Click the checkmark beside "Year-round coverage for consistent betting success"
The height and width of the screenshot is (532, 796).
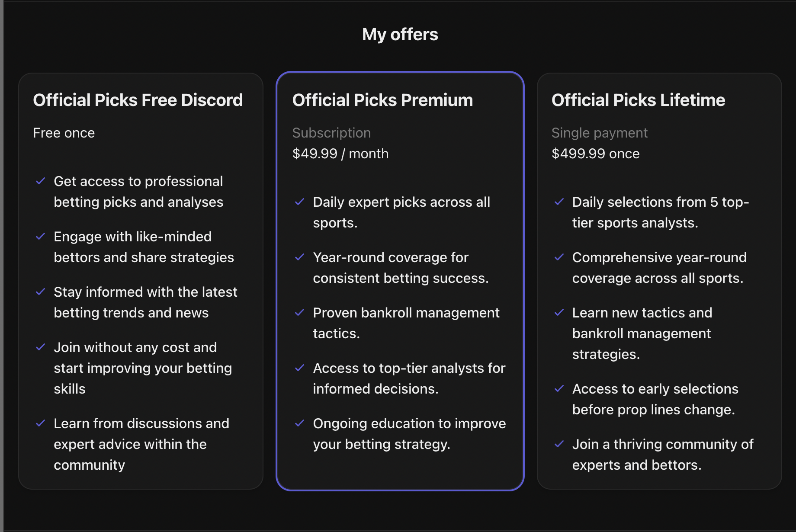click(300, 257)
